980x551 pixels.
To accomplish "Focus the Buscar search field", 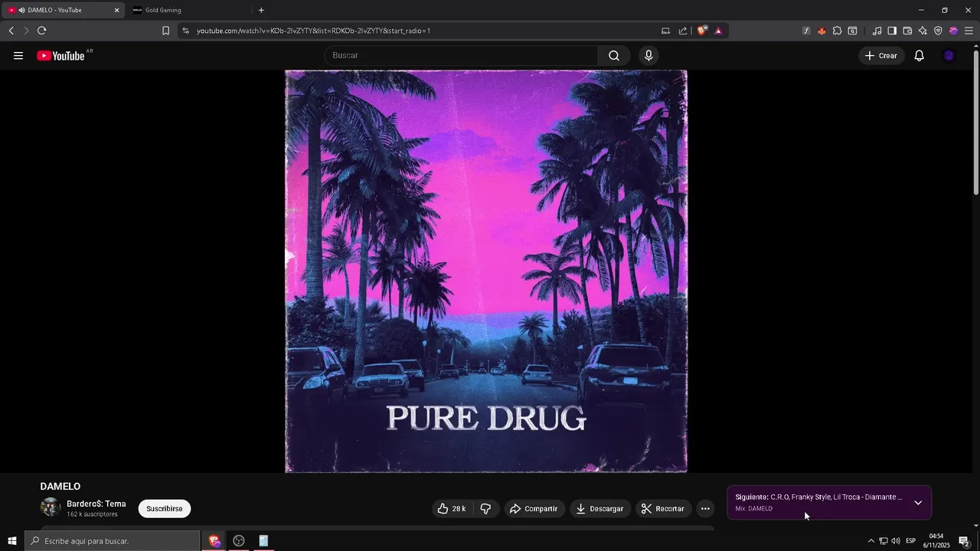I will [x=461, y=56].
